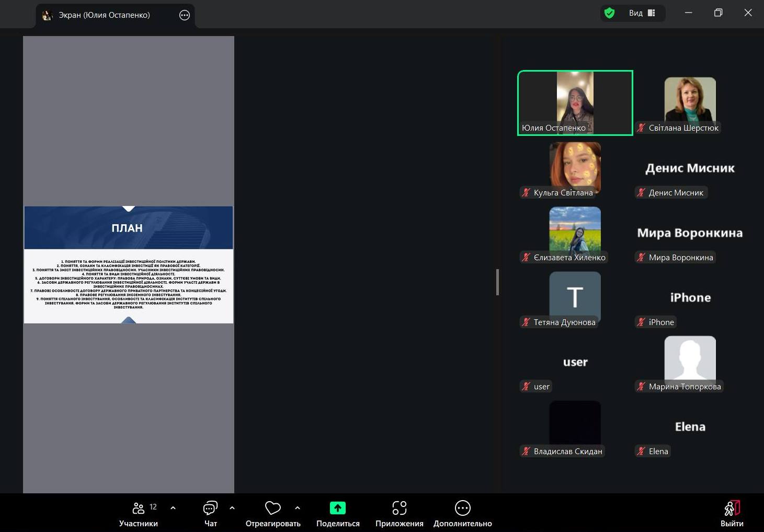Expand the arrow next to Участники
Viewport: 764px width, 532px height.
(x=173, y=507)
